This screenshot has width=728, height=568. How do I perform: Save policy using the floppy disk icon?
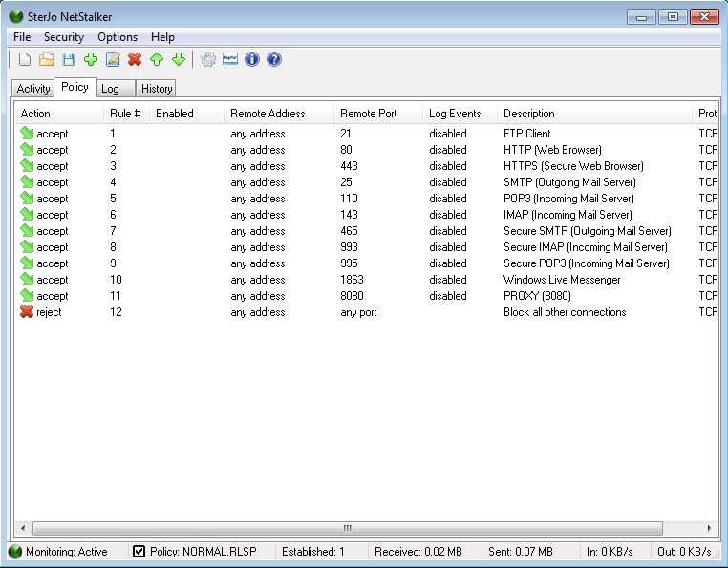coord(69,60)
